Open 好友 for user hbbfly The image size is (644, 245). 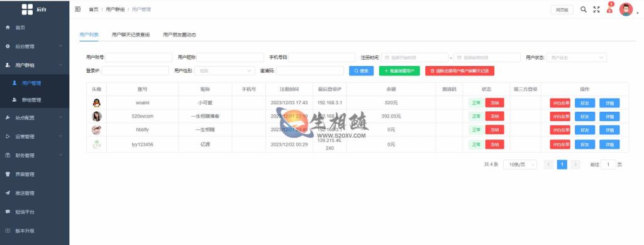point(585,129)
